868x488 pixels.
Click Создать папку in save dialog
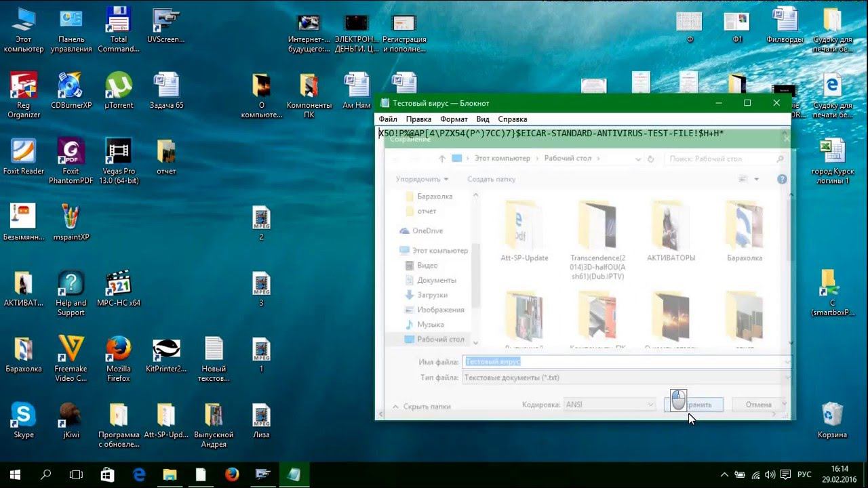tap(491, 180)
